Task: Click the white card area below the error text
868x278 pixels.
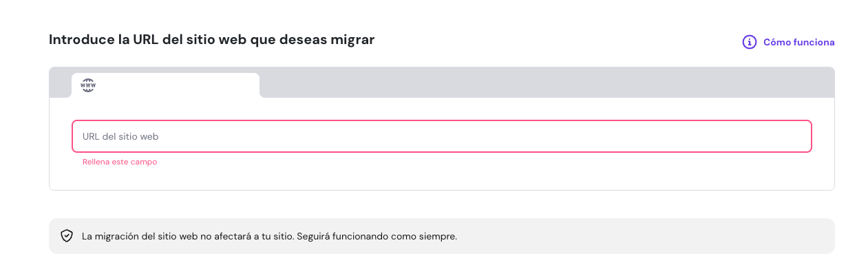Action: pyautogui.click(x=441, y=178)
